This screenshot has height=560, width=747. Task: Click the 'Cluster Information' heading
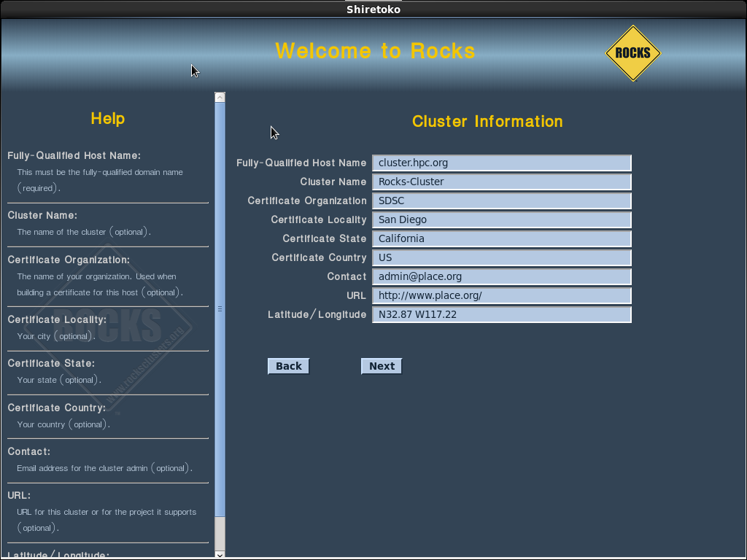tap(487, 121)
